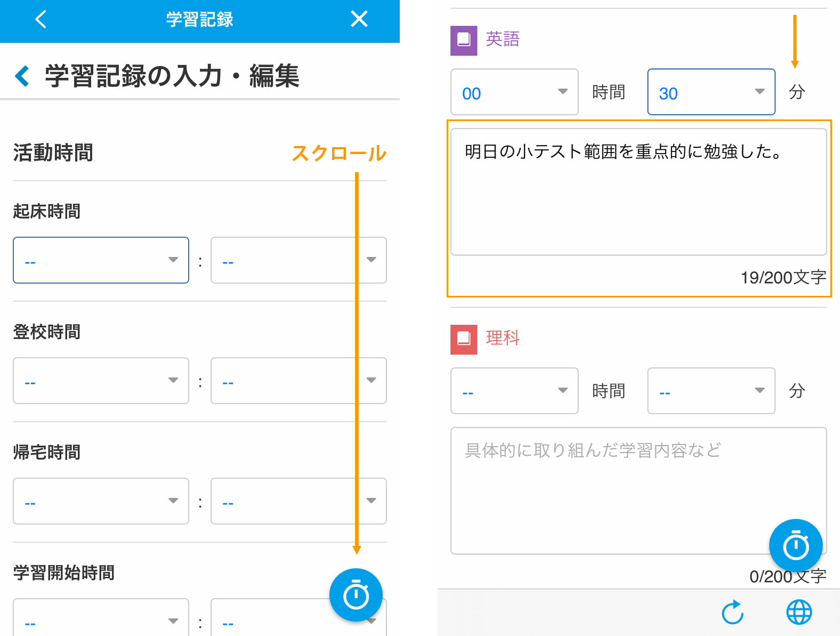The height and width of the screenshot is (636, 840).
Task: Open the 起床時間 hour dropdown
Action: tap(101, 260)
